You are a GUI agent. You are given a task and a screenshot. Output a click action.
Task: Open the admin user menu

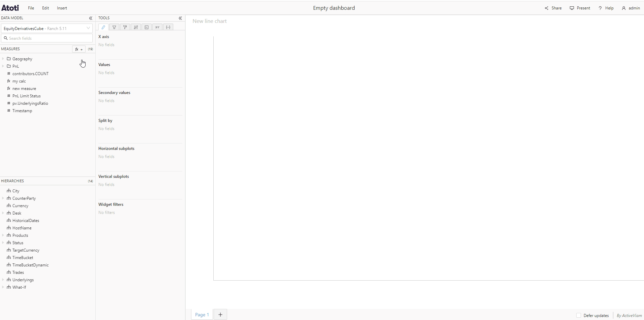point(631,8)
